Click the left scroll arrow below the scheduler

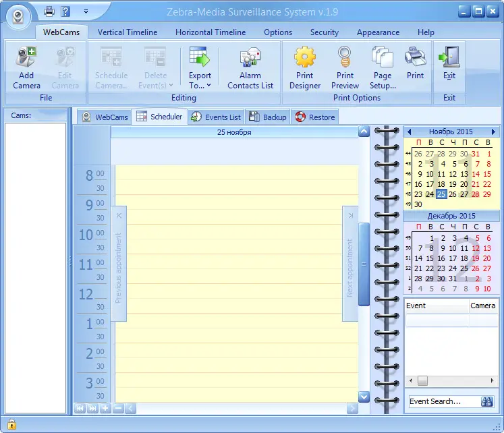[x=130, y=408]
